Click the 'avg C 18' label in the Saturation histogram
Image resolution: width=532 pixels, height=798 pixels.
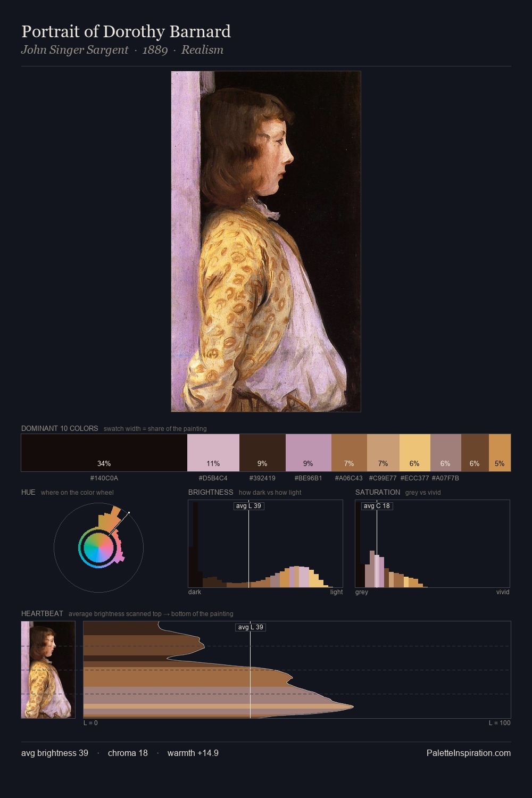click(x=377, y=506)
